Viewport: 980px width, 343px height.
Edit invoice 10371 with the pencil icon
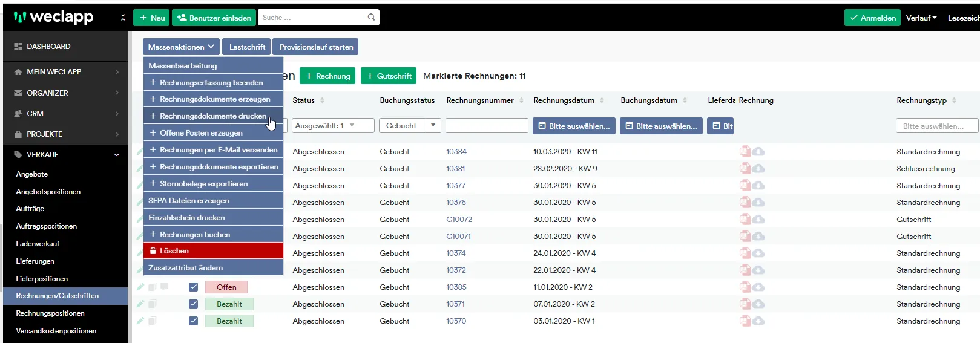[x=140, y=304]
